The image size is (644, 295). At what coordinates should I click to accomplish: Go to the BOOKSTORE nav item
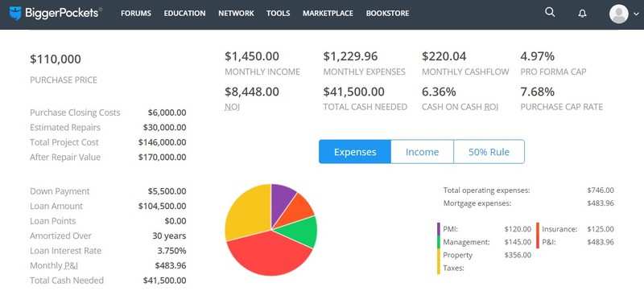pyautogui.click(x=388, y=13)
